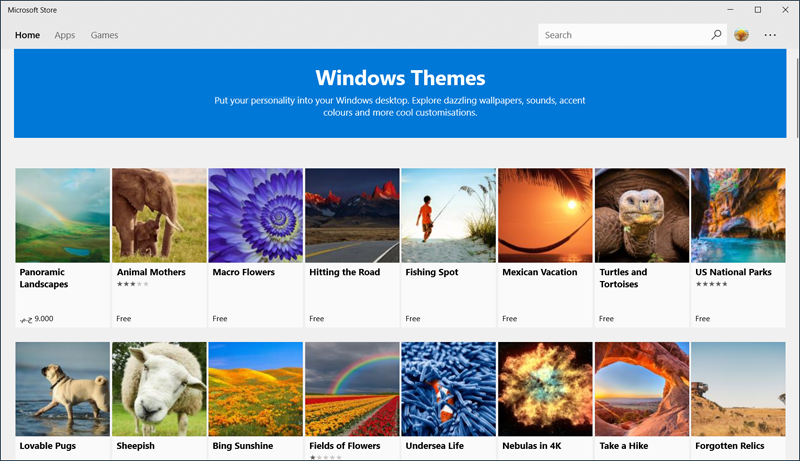Open Nebulas in 4K thumbnail

(545, 389)
